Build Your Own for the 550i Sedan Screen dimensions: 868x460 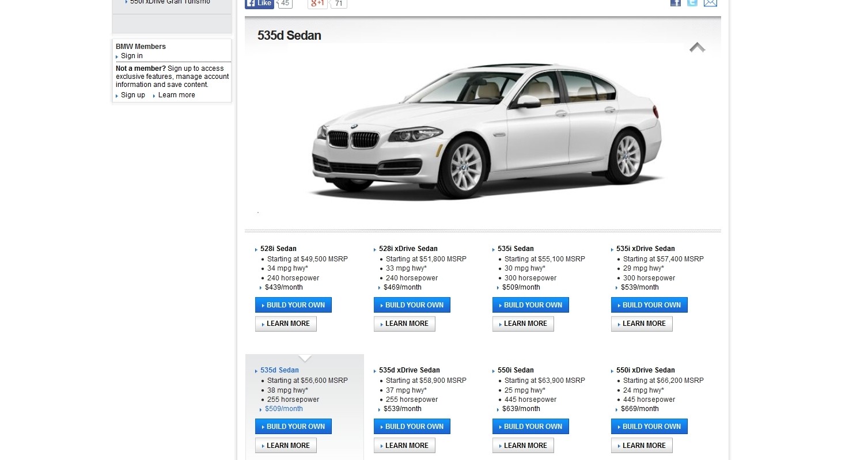click(530, 427)
